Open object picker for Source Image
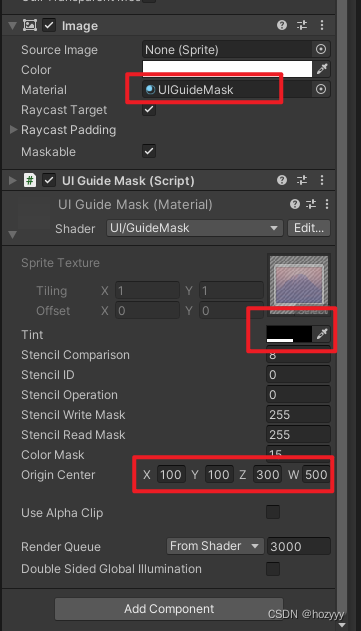 [x=321, y=49]
